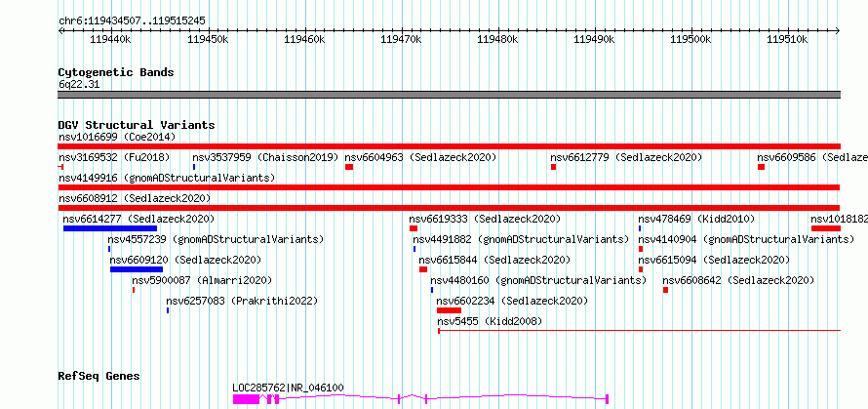The width and height of the screenshot is (868, 409).
Task: Click the red bar under nsv1018182
Action: tap(826, 228)
